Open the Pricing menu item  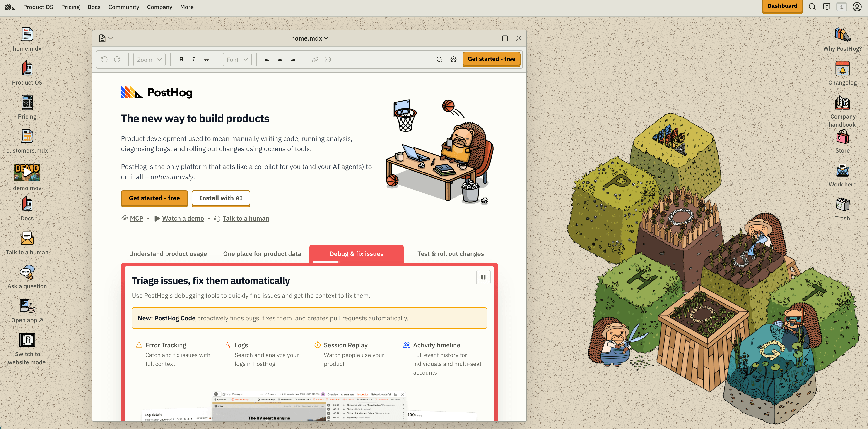click(x=70, y=7)
